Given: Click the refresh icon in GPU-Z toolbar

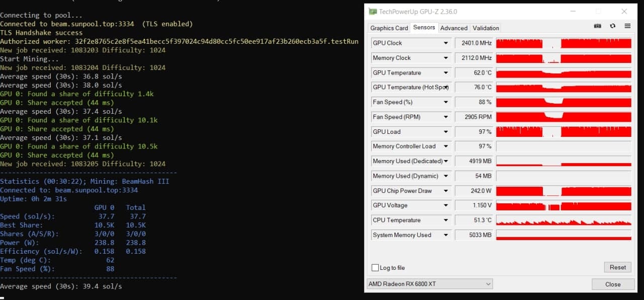Looking at the screenshot, I should point(613,26).
